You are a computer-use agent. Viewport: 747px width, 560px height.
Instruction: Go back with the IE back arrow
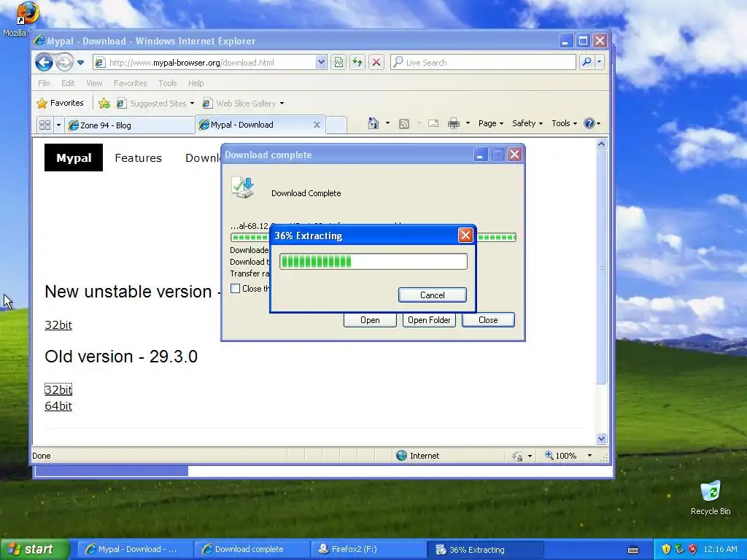coord(44,62)
